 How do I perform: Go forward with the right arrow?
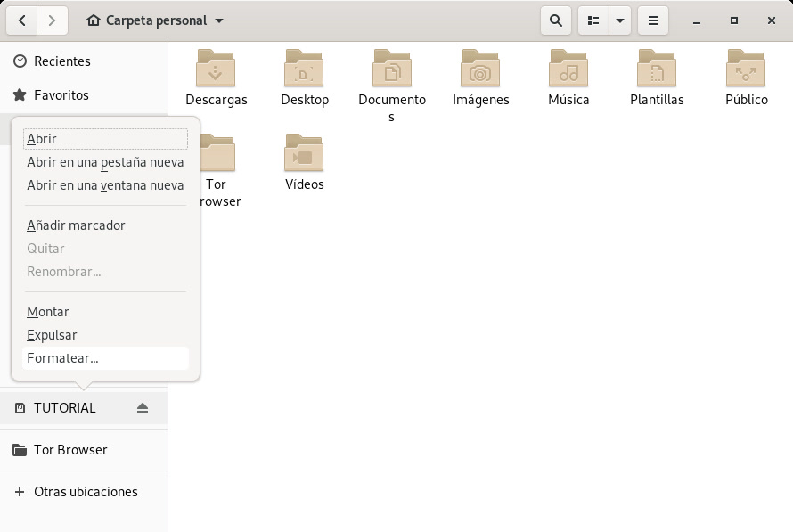click(53, 20)
